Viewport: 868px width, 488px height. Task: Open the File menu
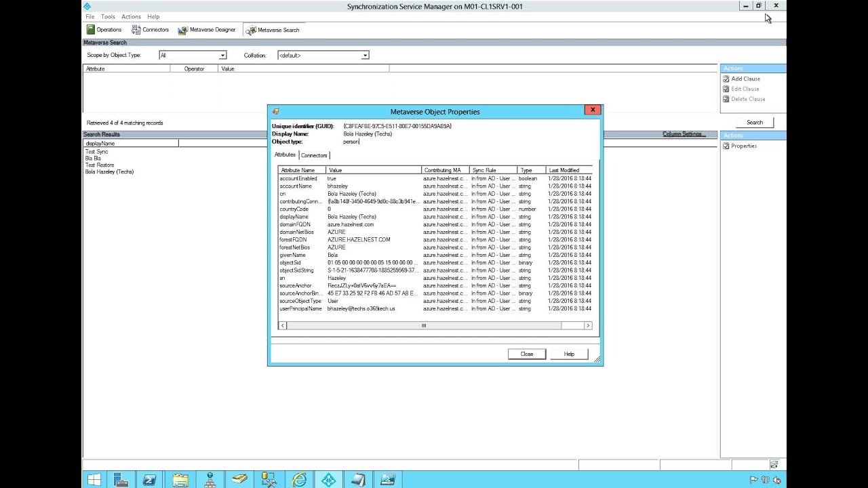tap(90, 16)
